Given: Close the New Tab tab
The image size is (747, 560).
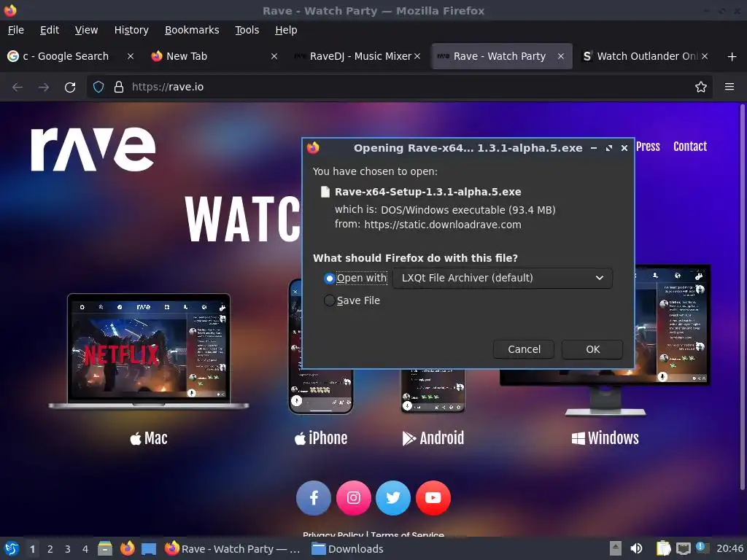Looking at the screenshot, I should [x=274, y=56].
